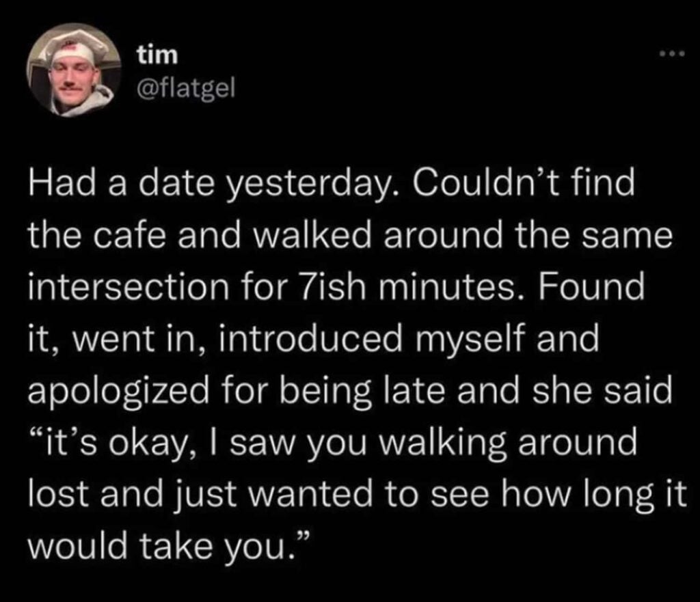Click the word "lost" starting a line
The image size is (700, 602).
[60, 495]
